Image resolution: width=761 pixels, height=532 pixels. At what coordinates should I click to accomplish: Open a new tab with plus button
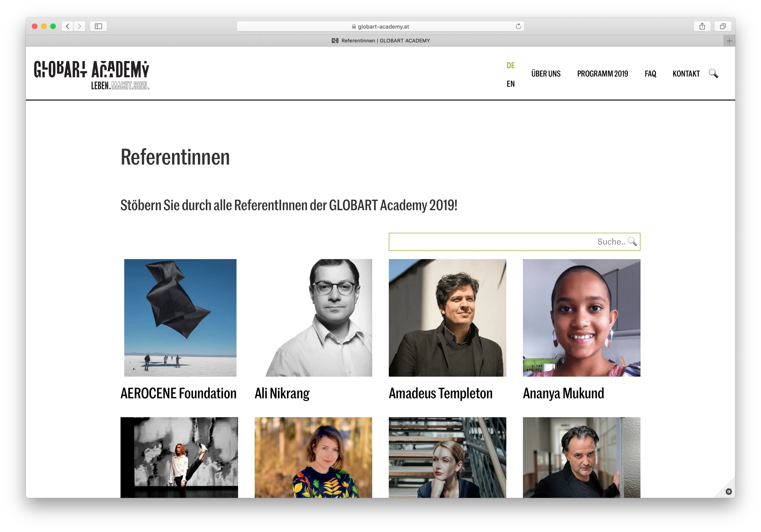pos(729,41)
